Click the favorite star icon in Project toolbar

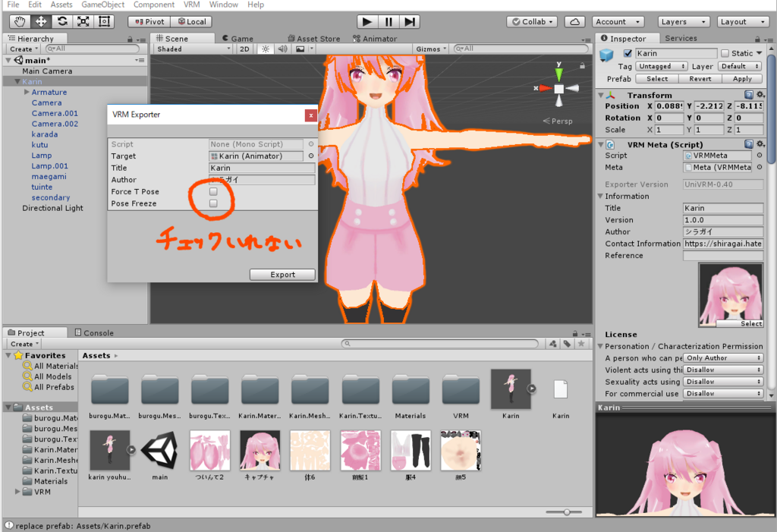[x=582, y=344]
